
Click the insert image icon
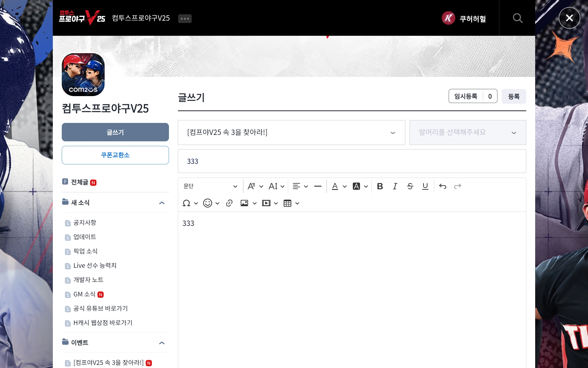pos(244,203)
